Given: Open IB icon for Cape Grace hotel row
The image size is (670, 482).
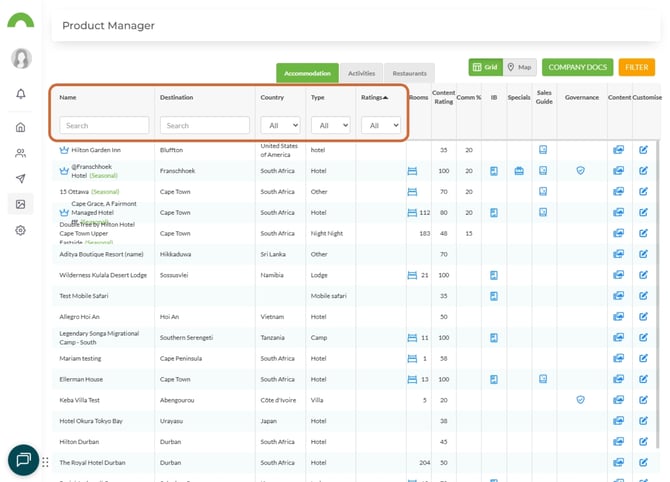Looking at the screenshot, I should point(494,212).
